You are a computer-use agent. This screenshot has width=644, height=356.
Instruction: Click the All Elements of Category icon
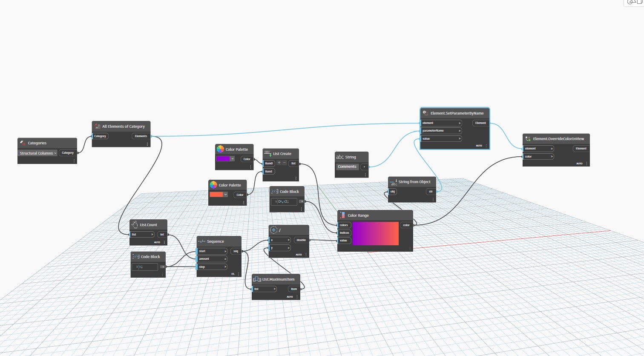98,126
